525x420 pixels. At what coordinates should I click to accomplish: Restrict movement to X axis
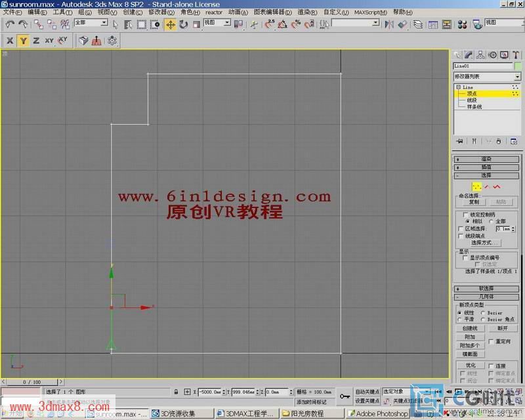pyautogui.click(x=10, y=41)
